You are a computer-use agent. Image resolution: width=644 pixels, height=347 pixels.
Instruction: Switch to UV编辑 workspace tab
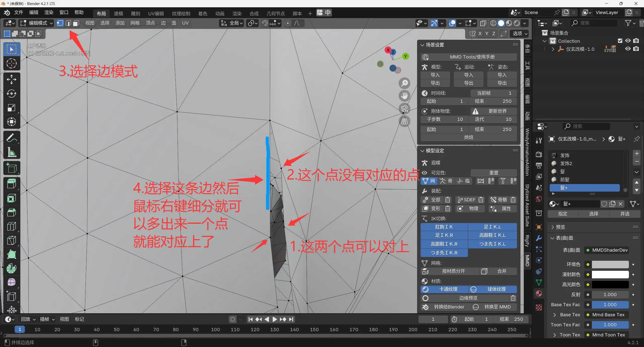(156, 13)
